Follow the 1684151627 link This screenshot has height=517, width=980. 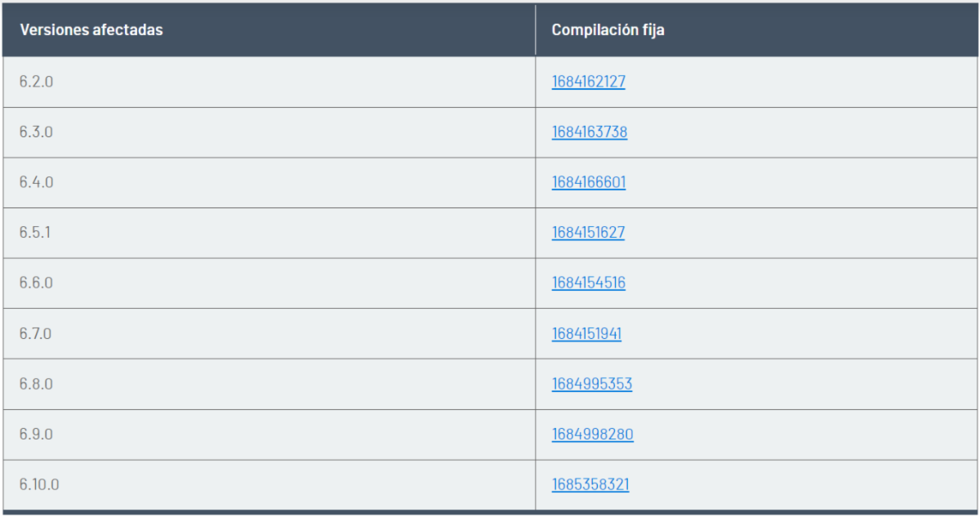(588, 233)
